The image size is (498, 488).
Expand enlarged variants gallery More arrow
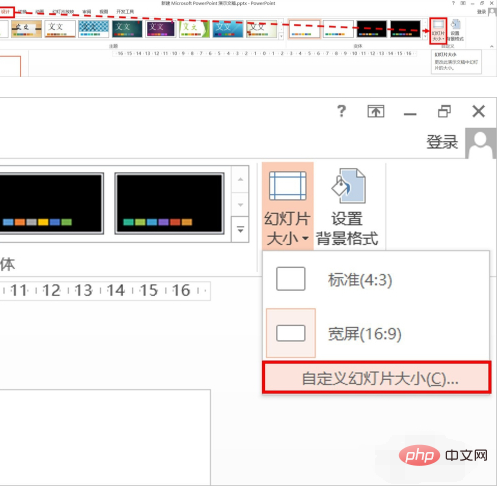[x=240, y=230]
